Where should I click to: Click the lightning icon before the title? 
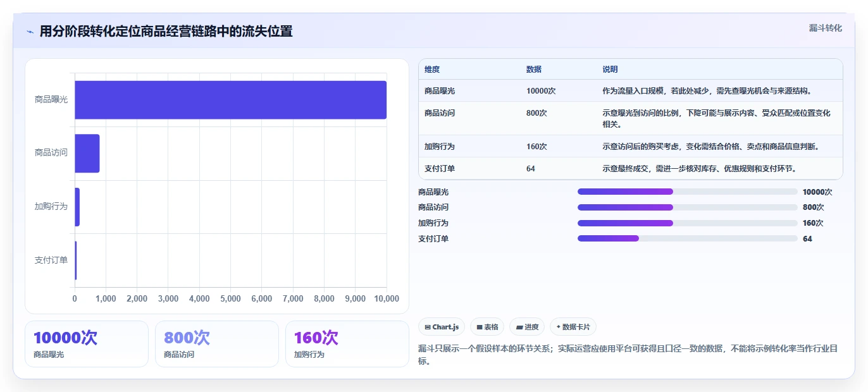tap(30, 32)
